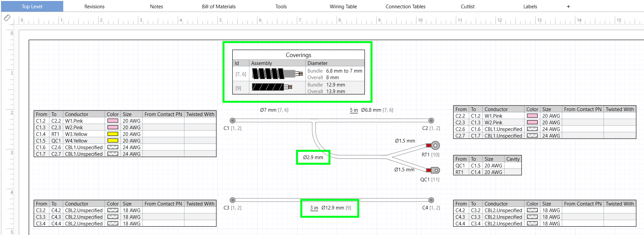Click the pink swatch in the C2.3 to C1.3 row
Screen dimensions: 644x235
[532, 123]
